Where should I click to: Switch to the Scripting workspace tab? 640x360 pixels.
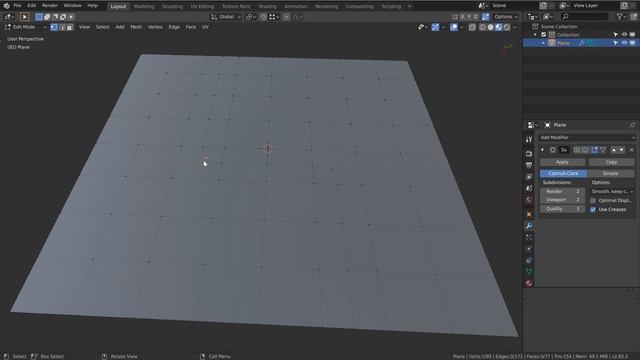[391, 7]
